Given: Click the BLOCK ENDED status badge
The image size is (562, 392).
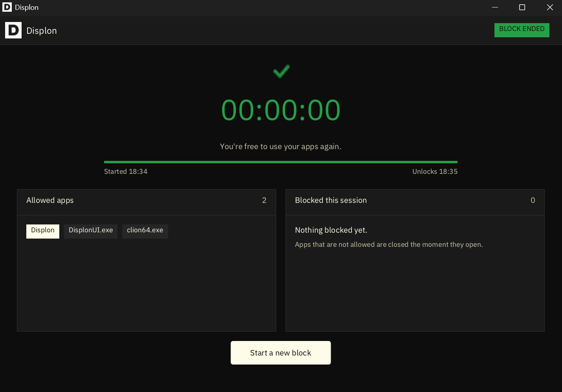Looking at the screenshot, I should pyautogui.click(x=522, y=30).
